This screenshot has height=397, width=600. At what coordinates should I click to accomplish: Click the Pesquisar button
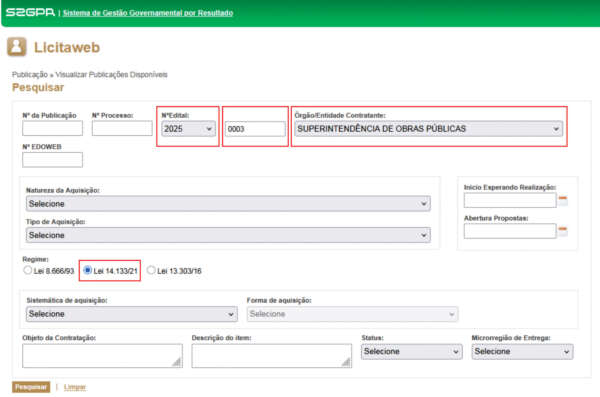click(x=31, y=387)
